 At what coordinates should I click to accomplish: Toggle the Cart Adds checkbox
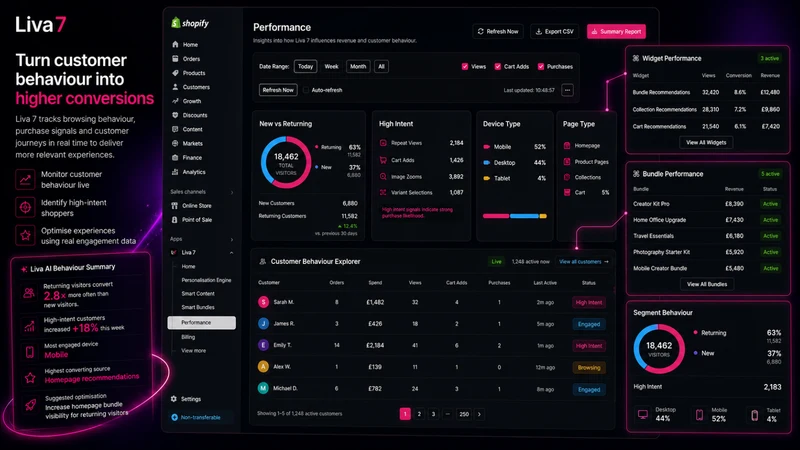click(x=497, y=66)
